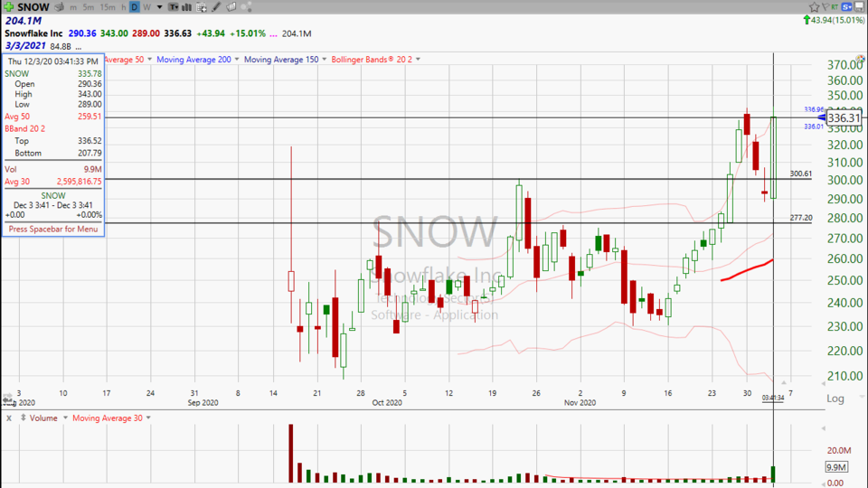Switch to 15m time frame

click(108, 7)
